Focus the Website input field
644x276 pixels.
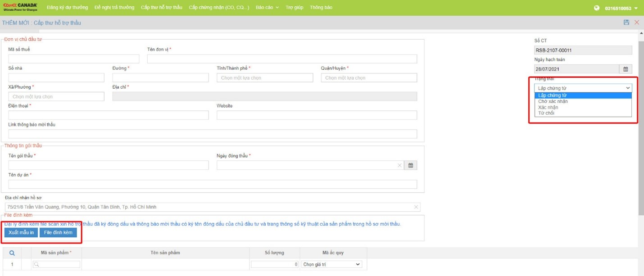317,115
